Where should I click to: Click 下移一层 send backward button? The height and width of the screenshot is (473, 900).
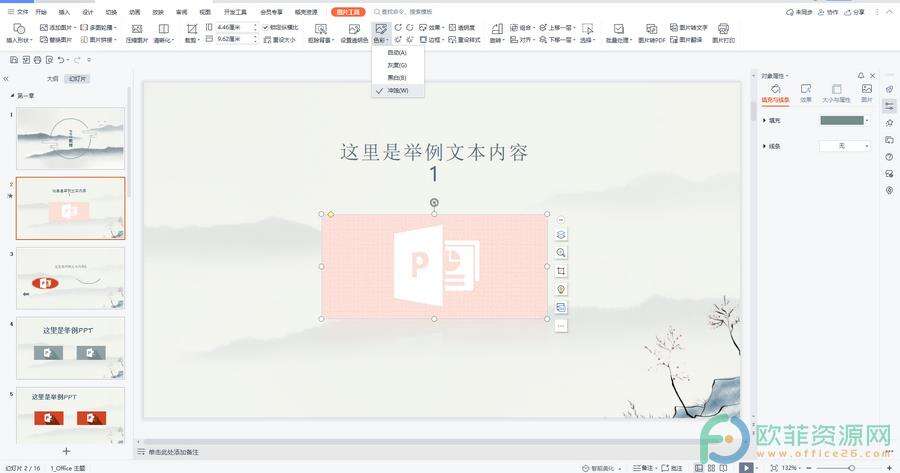557,40
